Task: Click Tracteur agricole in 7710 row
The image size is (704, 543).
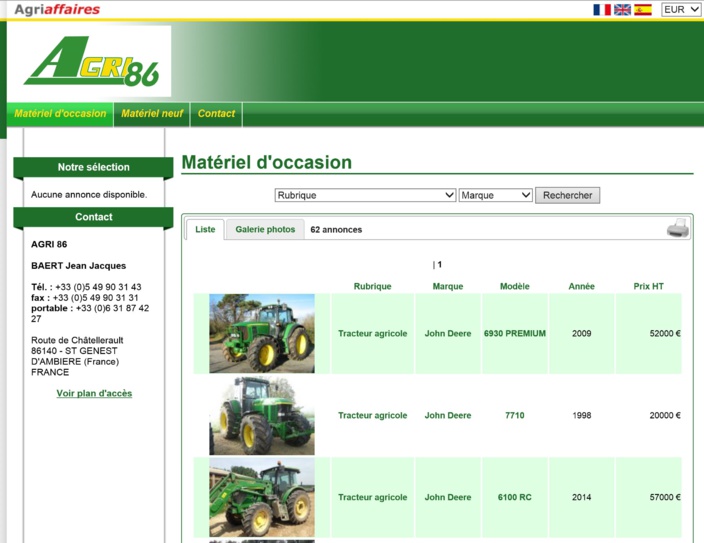Action: pos(372,415)
